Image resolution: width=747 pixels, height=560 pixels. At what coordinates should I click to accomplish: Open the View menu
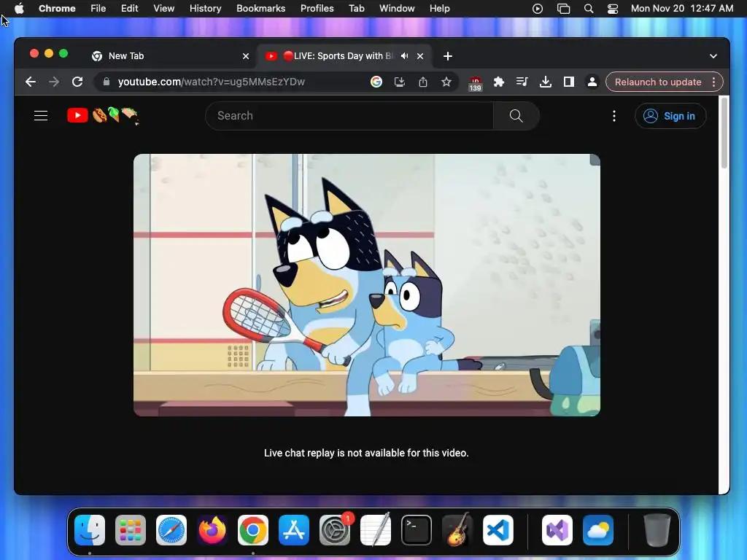(164, 9)
